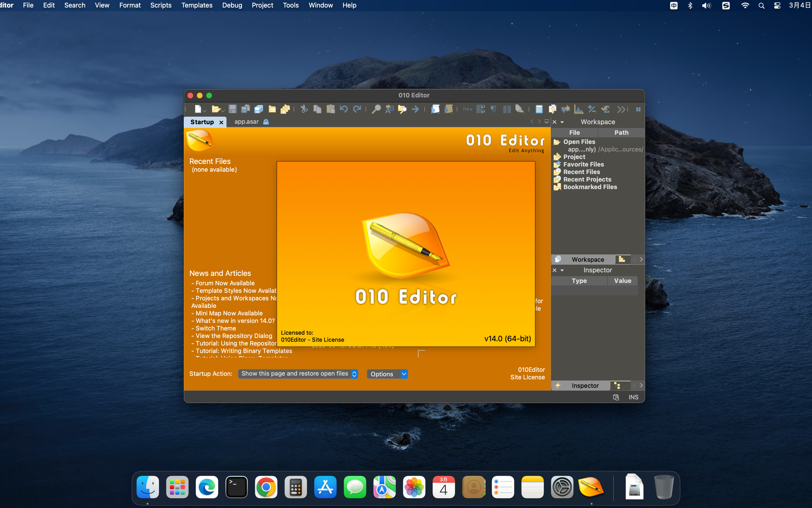Viewport: 812px width, 508px height.
Task: Click the Paste clipboard icon
Action: pyautogui.click(x=331, y=109)
